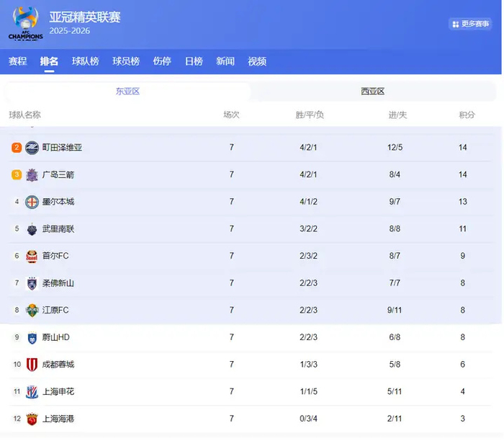Switch to the 赛程 tab

click(18, 61)
